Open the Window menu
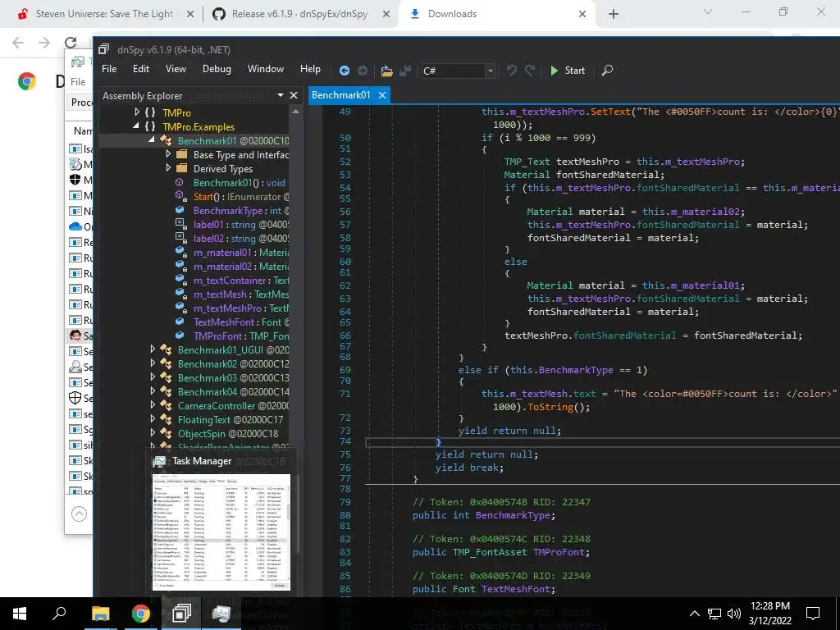 [x=266, y=69]
